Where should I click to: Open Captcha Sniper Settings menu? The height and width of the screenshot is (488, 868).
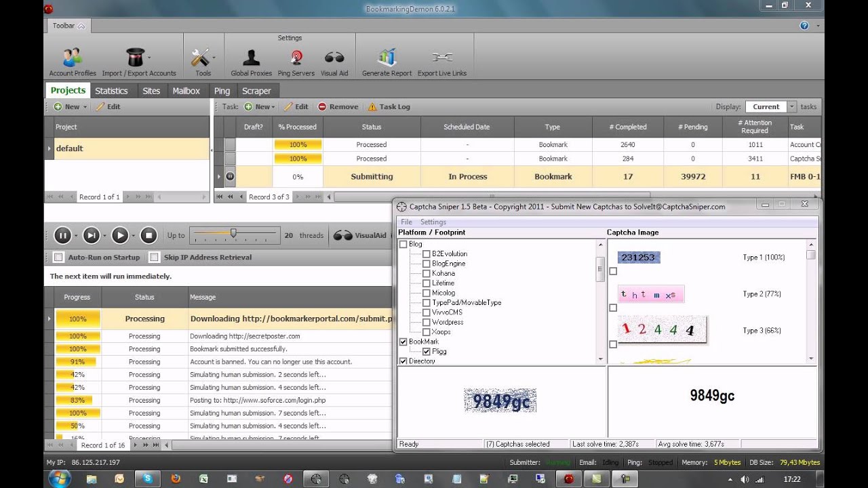pos(433,222)
